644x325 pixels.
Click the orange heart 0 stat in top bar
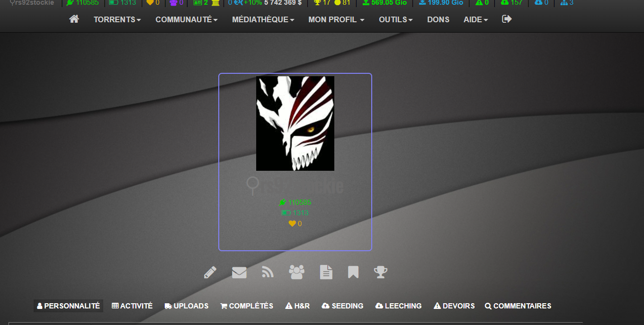tap(153, 3)
